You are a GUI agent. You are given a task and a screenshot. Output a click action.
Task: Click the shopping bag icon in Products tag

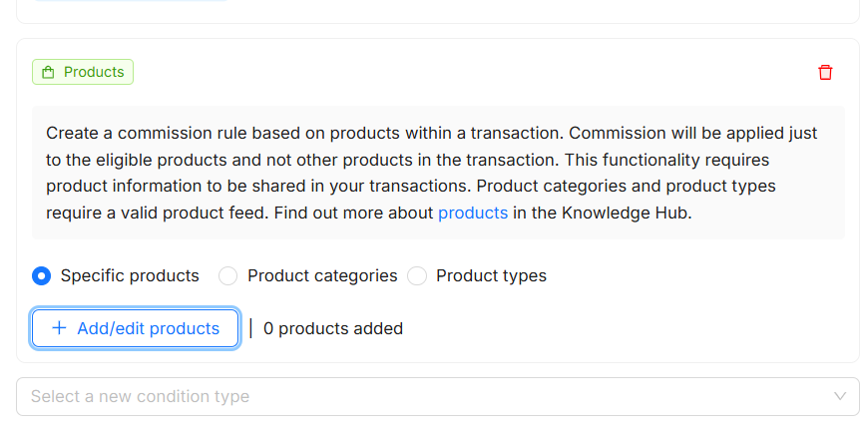[48, 73]
